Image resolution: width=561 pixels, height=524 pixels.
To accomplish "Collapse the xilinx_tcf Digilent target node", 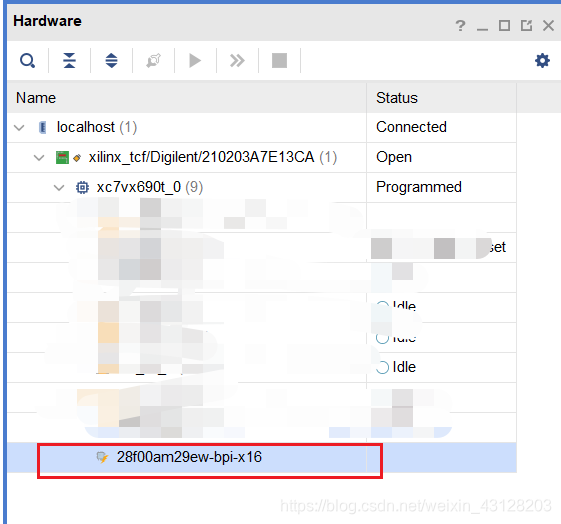I will (x=39, y=157).
